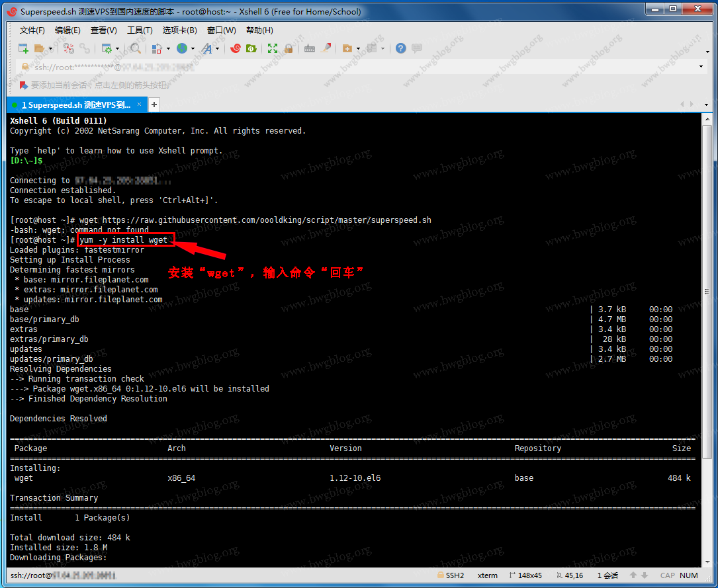Viewport: 718px width, 588px height.
Task: Open the 查看(V) menu
Action: 103,30
